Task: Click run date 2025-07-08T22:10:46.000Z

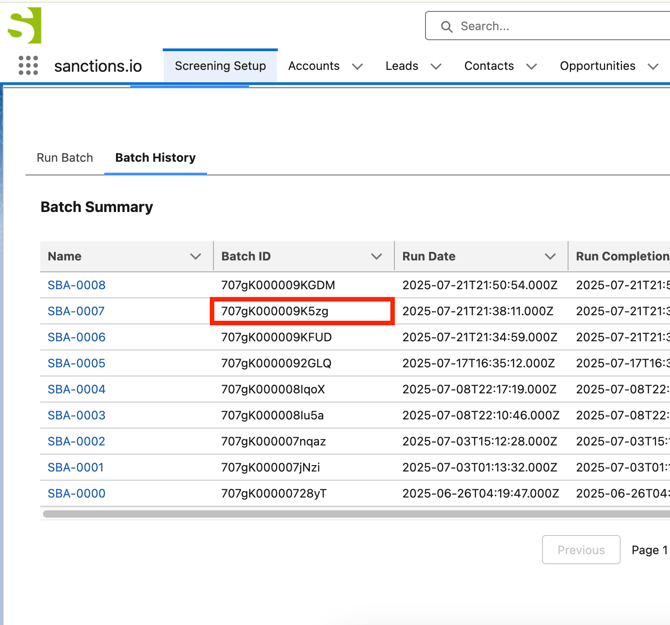Action: (481, 415)
